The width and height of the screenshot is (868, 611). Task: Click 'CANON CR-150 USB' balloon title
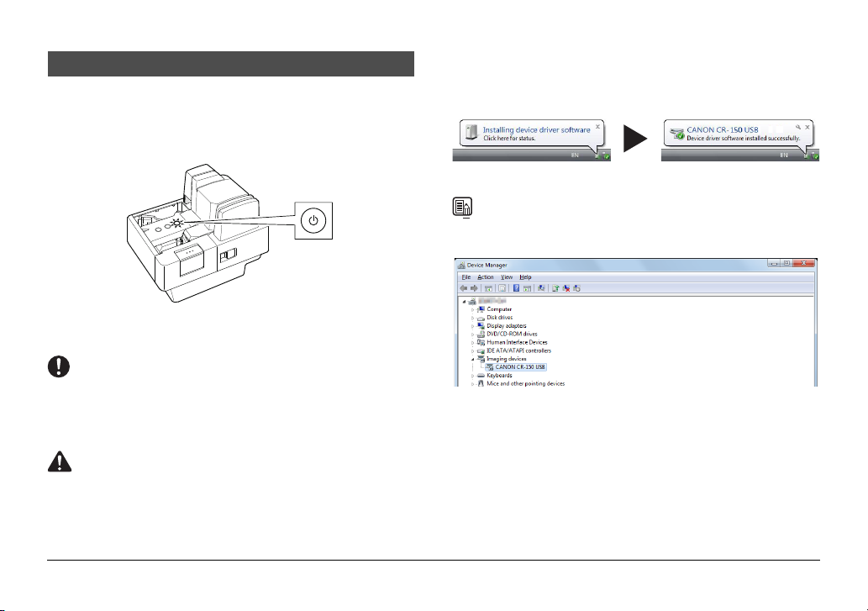723,130
